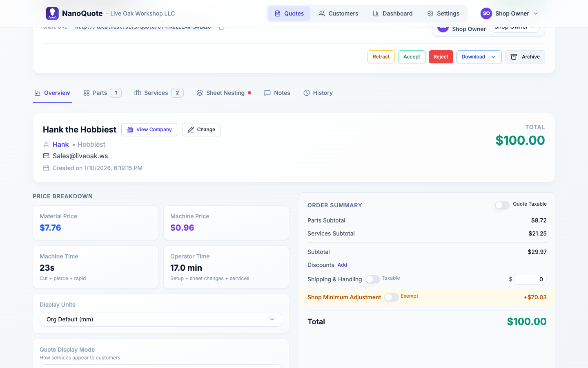
Task: Click Add next to Discounts
Action: (342, 265)
